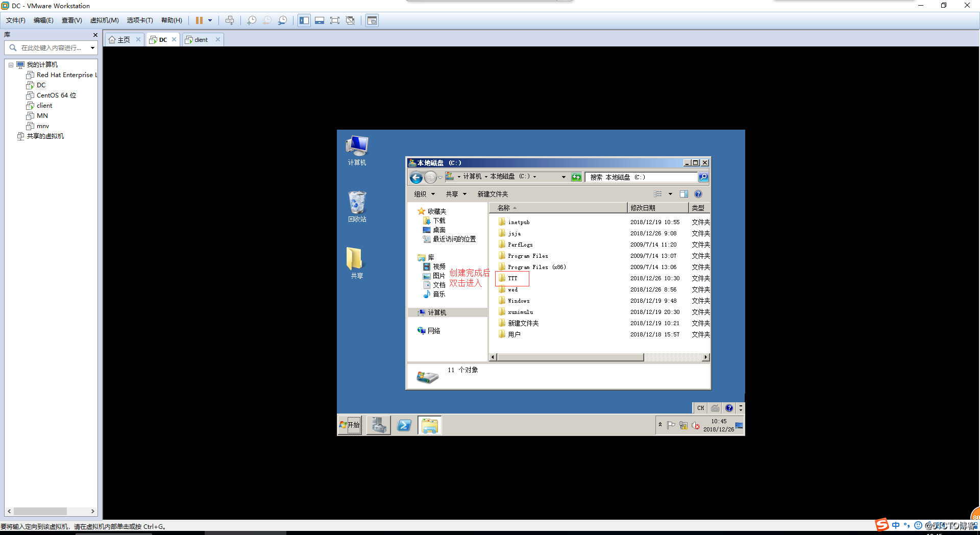Toggle the thumbnail bar view

tap(320, 20)
